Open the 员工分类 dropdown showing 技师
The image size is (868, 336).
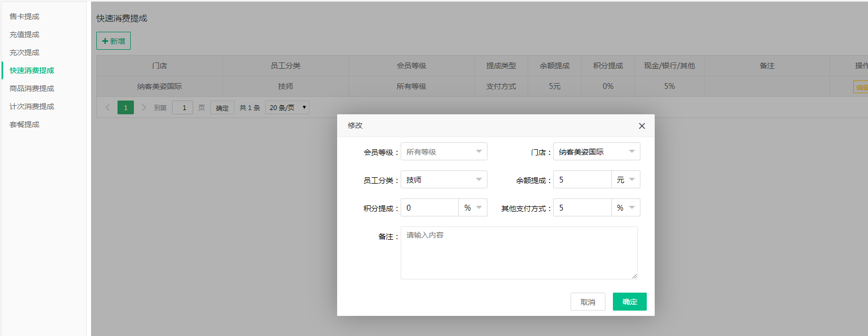click(x=444, y=180)
